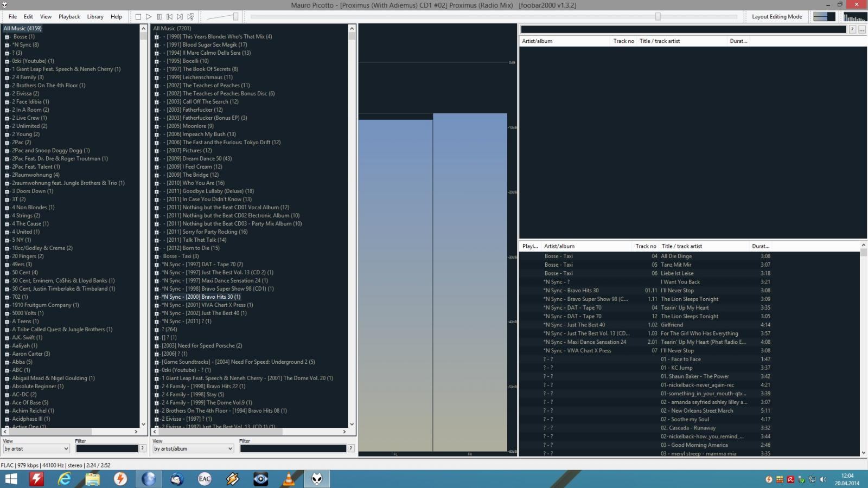Open EAC from the taskbar

point(205,479)
